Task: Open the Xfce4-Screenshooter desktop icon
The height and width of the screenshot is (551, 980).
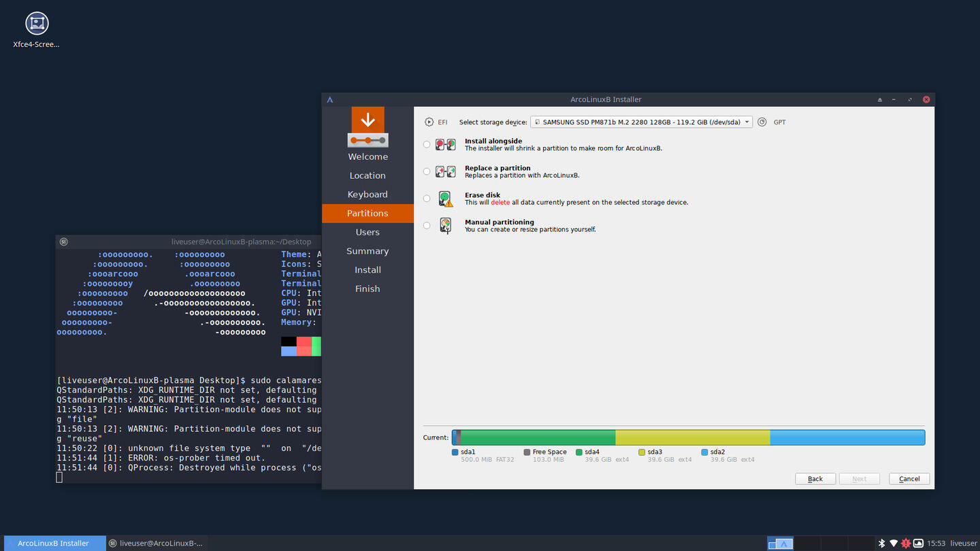Action: 37,30
